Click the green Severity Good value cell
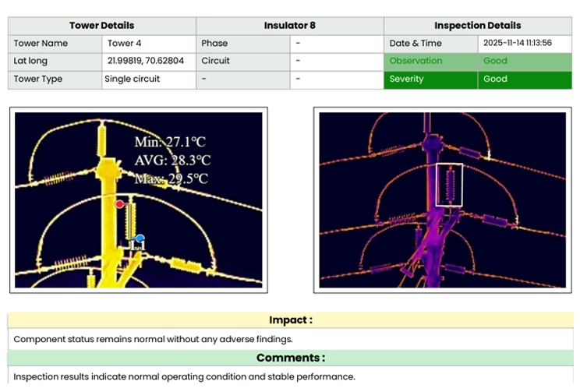580x392 pixels. click(524, 79)
